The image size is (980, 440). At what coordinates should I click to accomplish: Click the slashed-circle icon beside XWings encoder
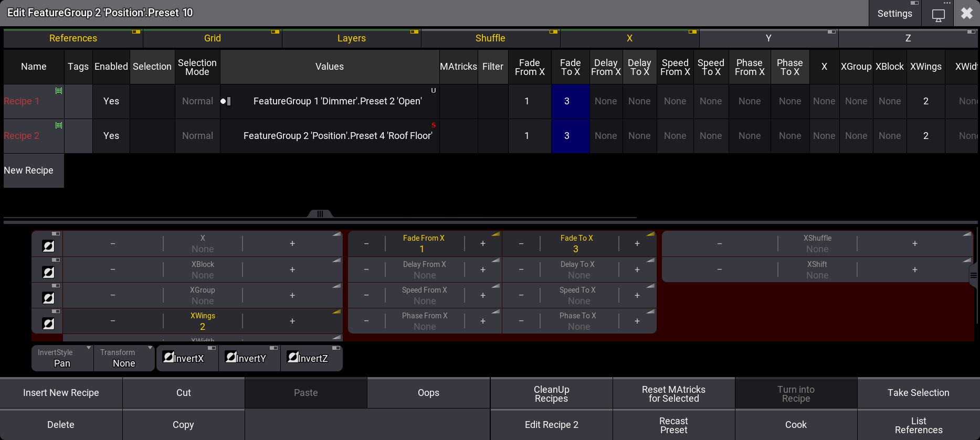48,323
